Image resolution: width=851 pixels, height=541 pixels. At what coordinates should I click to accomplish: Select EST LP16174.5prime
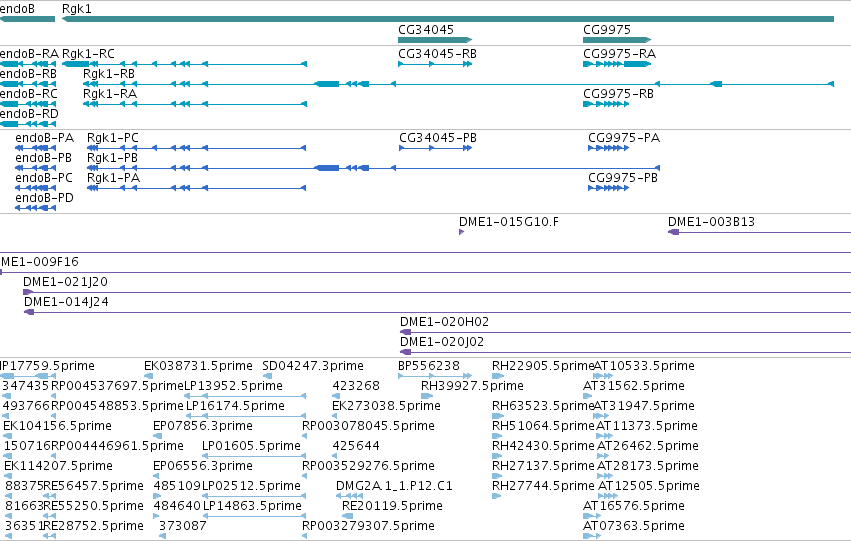click(x=235, y=406)
